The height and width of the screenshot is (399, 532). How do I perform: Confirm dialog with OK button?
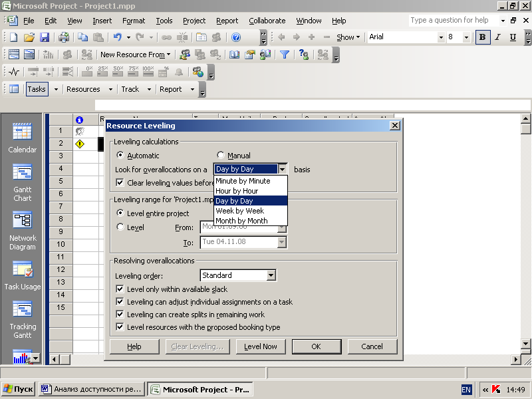[x=317, y=346]
